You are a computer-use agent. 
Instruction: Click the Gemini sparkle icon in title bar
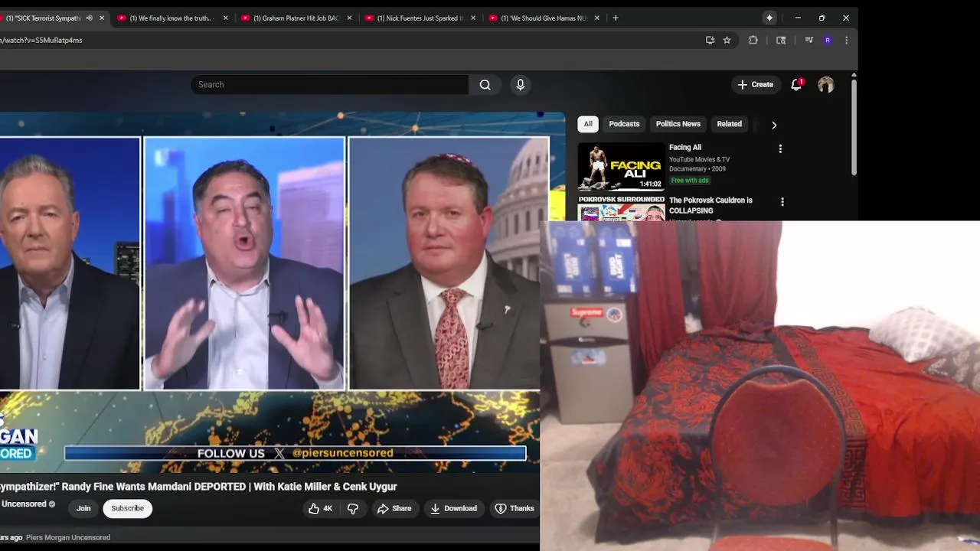(769, 18)
